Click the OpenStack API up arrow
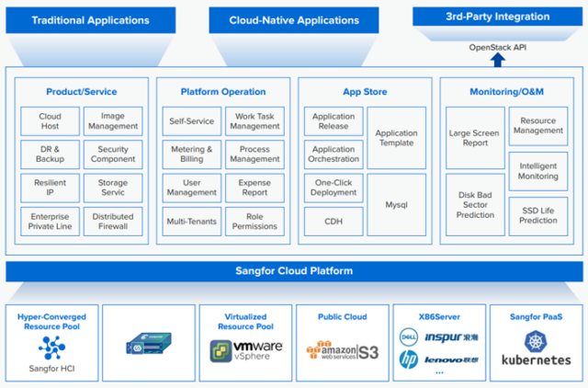588x388 pixels. point(498,60)
